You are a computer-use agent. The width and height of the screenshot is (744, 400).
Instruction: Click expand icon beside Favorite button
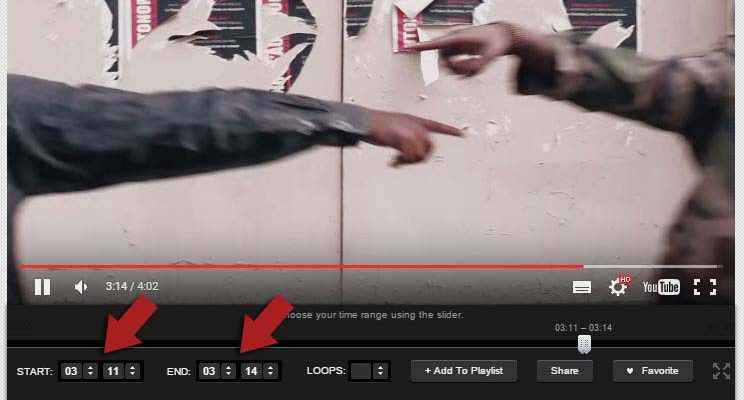[721, 371]
